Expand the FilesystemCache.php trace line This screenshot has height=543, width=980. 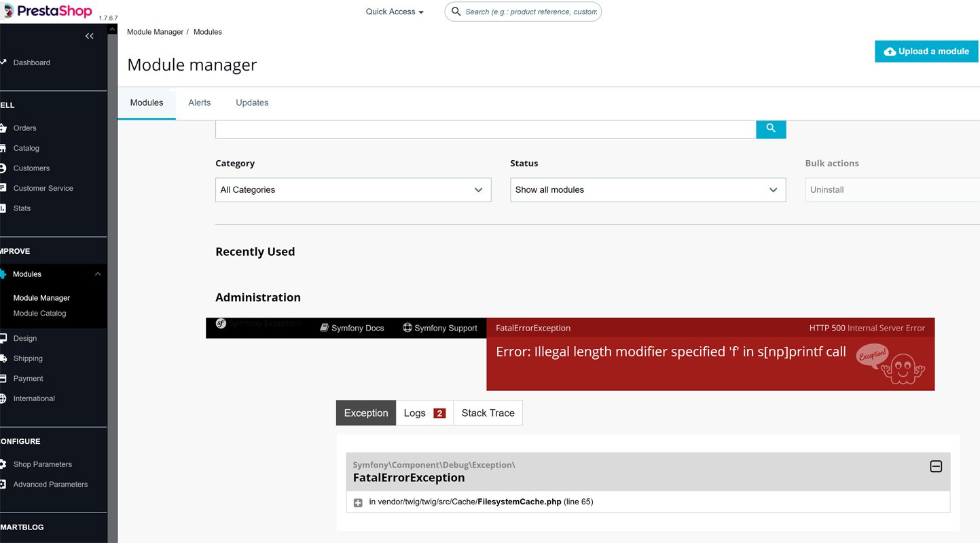click(358, 503)
